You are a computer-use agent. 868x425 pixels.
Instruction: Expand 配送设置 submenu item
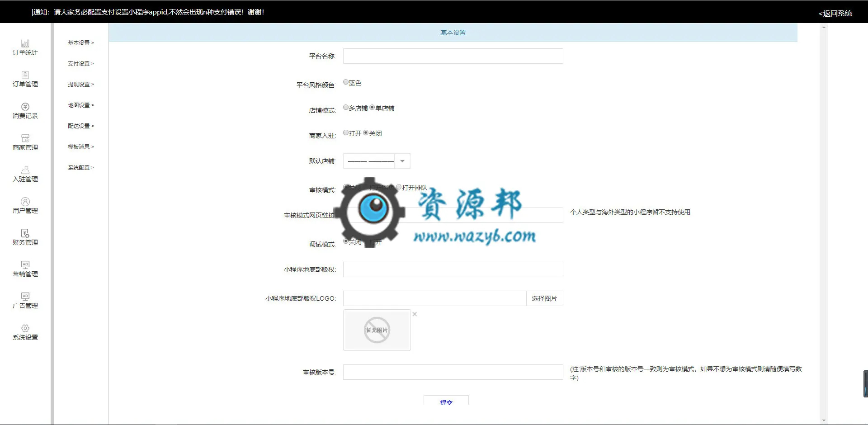coord(81,126)
